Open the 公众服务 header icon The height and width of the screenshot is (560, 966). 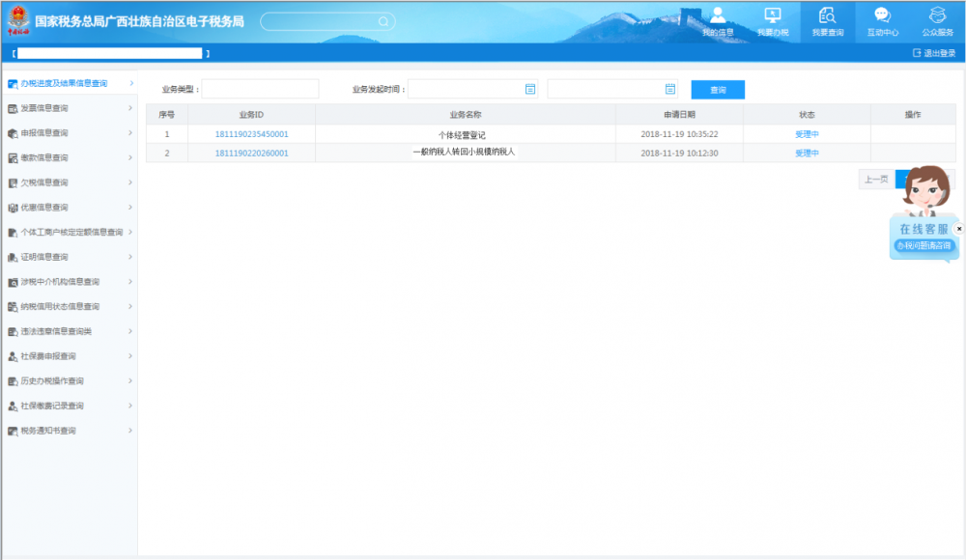pyautogui.click(x=937, y=21)
